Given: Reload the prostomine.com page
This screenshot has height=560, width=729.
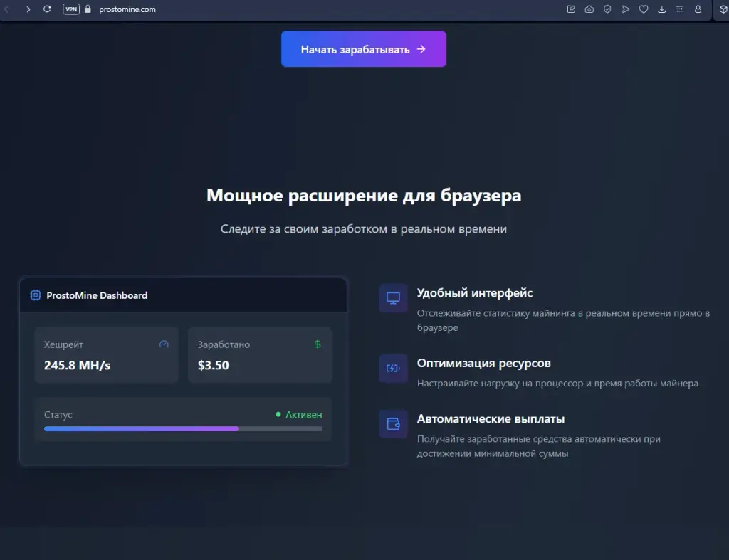Looking at the screenshot, I should (x=47, y=9).
